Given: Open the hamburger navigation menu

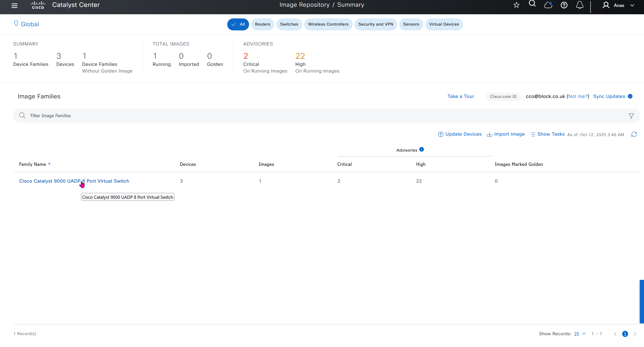Looking at the screenshot, I should 14,5.
